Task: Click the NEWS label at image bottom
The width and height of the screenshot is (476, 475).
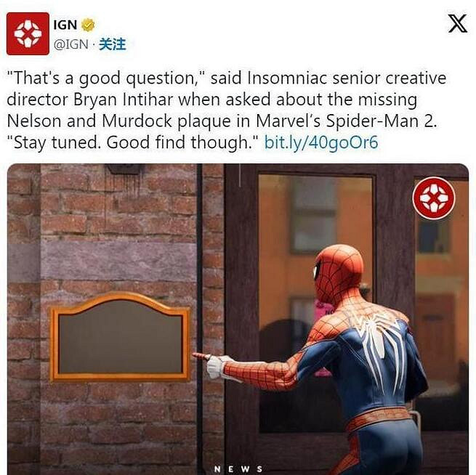Action: click(238, 468)
